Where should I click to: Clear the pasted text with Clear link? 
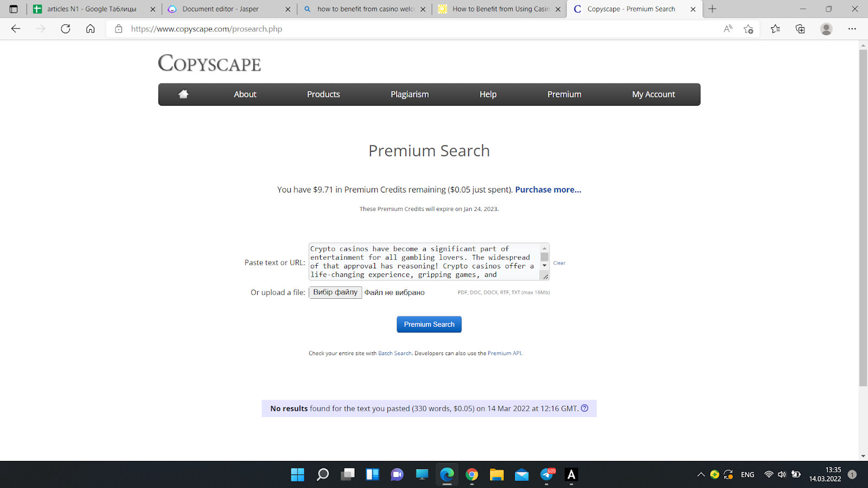[x=559, y=263]
